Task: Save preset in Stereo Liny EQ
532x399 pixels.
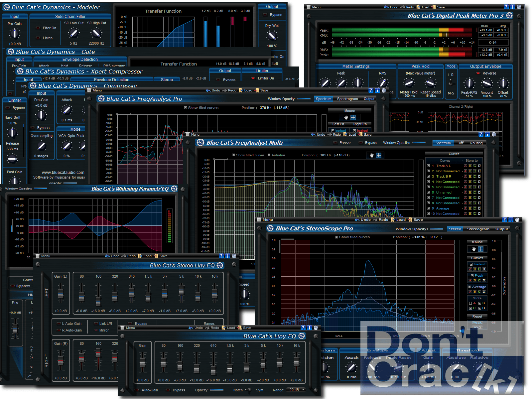Action: point(161,256)
